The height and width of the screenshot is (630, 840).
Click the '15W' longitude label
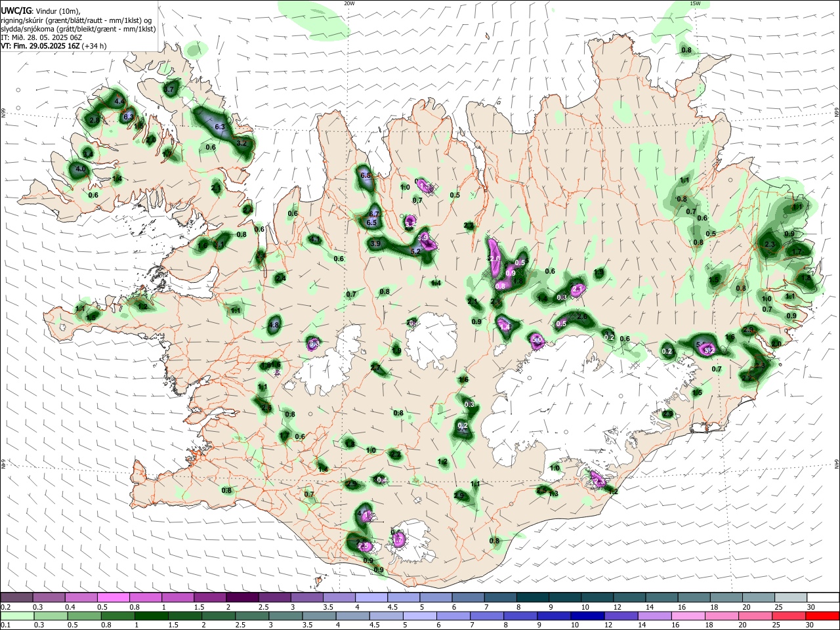[x=695, y=3]
